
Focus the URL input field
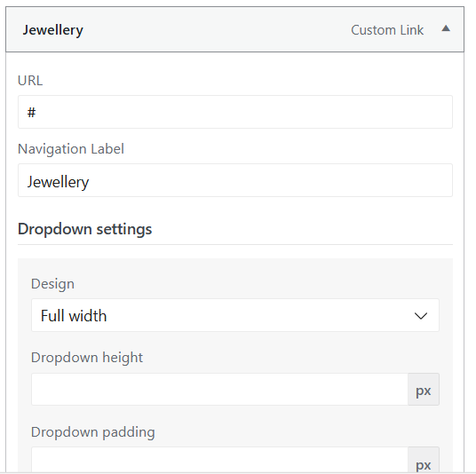pyautogui.click(x=235, y=112)
